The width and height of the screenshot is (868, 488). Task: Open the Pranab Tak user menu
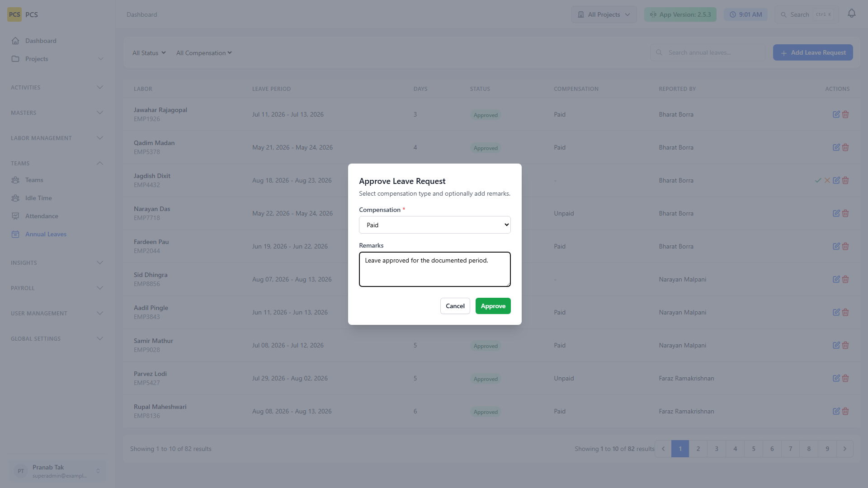[57, 471]
